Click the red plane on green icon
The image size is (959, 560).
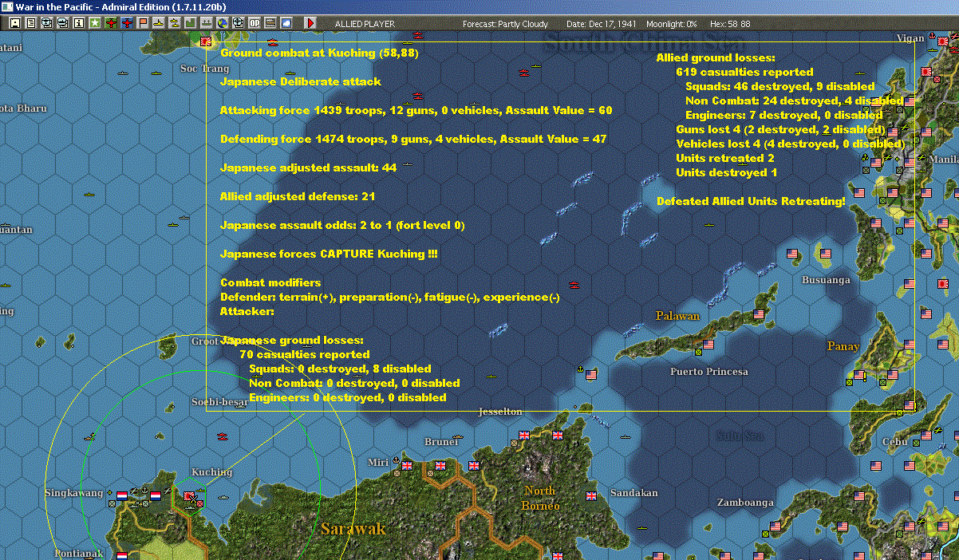click(111, 23)
